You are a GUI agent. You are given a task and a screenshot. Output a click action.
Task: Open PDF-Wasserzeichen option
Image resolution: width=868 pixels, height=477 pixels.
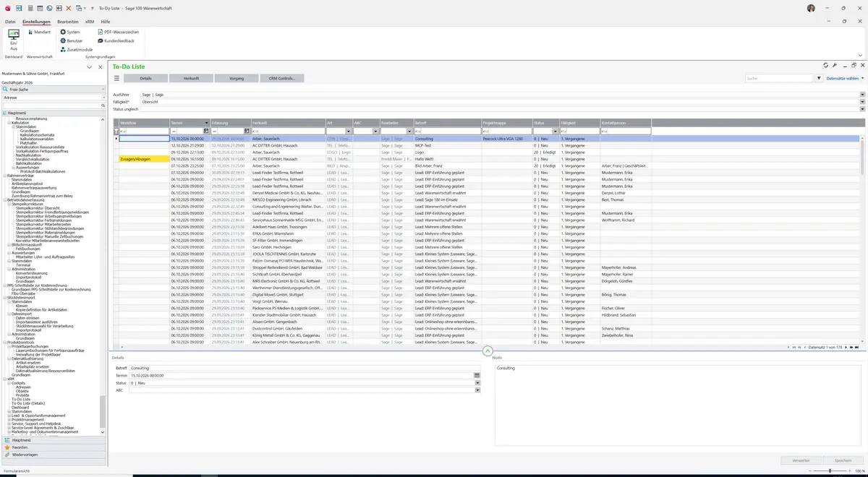click(x=118, y=32)
